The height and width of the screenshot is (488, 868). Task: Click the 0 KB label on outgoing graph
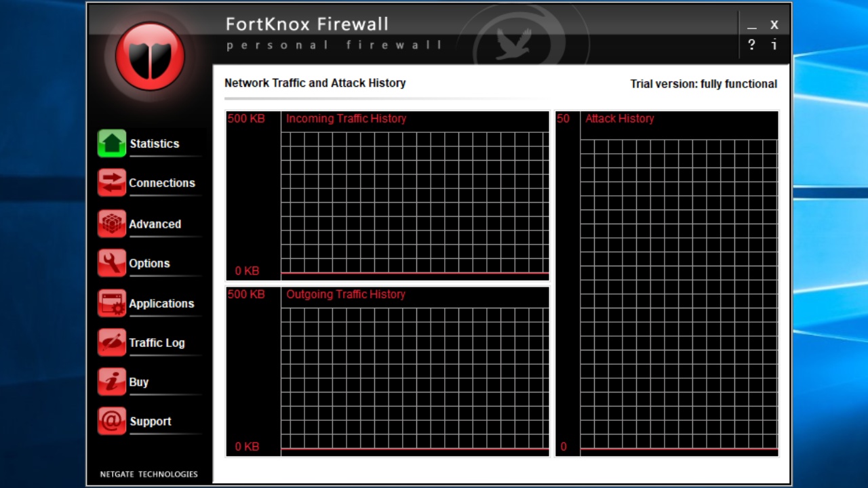pos(248,447)
